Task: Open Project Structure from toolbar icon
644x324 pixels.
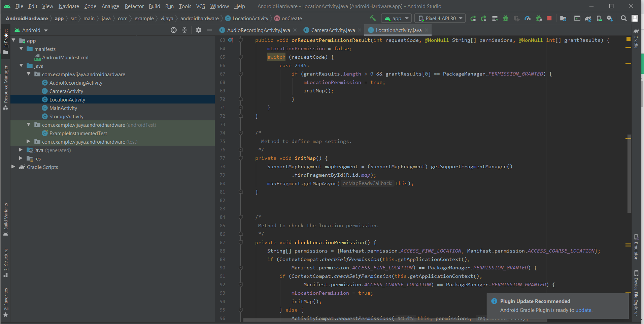Action: coord(563,19)
